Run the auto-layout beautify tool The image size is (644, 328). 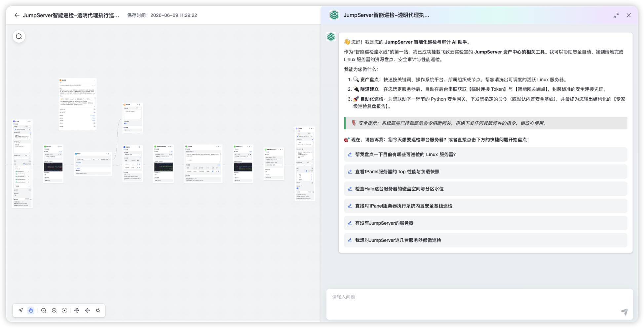pyautogui.click(x=98, y=311)
